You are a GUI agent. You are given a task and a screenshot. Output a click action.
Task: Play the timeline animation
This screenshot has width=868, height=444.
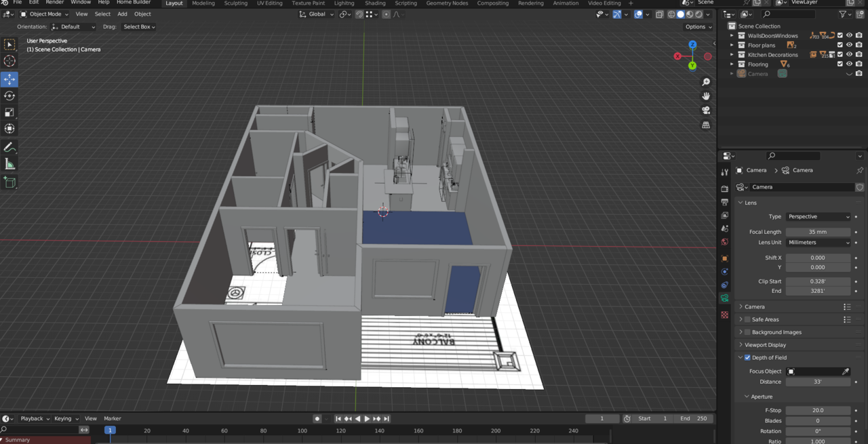click(x=367, y=419)
